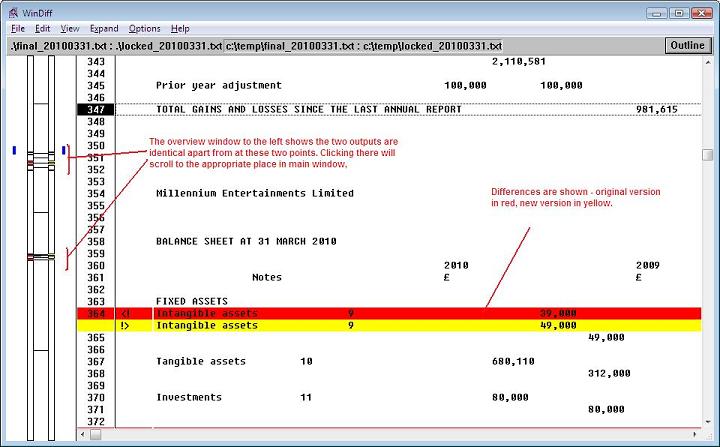Screen dimensions: 720x447
Task: Maximize the WinDiff window
Action: coord(679,13)
